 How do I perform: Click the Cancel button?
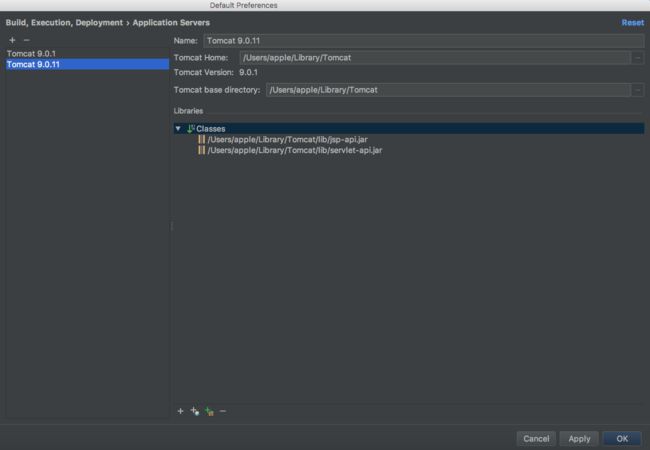536,438
